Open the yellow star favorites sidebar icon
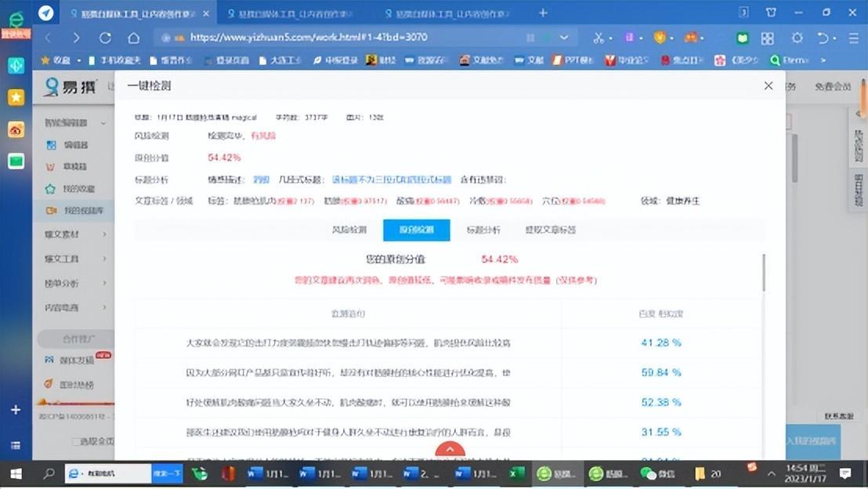Viewport: 868px width, 489px height. pos(16,97)
